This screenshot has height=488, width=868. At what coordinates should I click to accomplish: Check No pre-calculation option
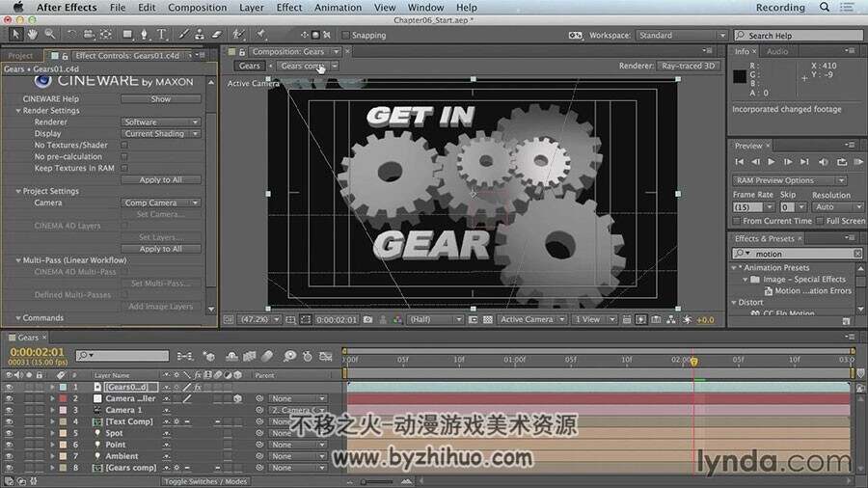pyautogui.click(x=124, y=156)
